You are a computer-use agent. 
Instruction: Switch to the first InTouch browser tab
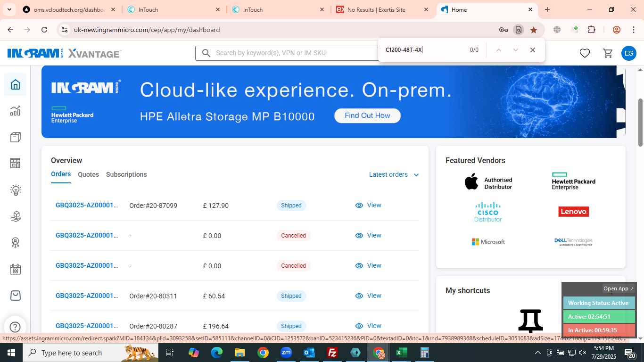tap(174, 9)
